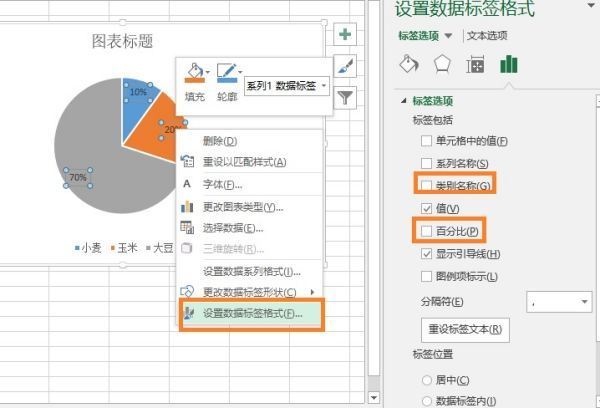Open the Fill dropdown arrow

click(207, 72)
